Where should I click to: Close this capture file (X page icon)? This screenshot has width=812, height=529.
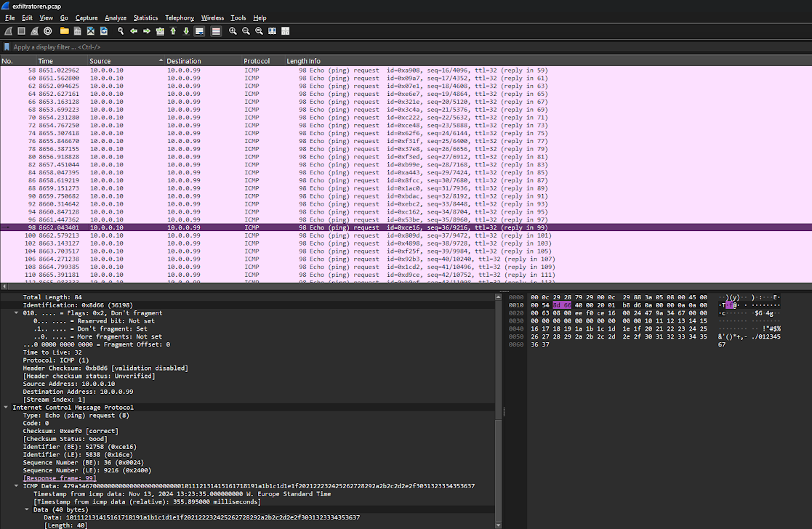(91, 31)
